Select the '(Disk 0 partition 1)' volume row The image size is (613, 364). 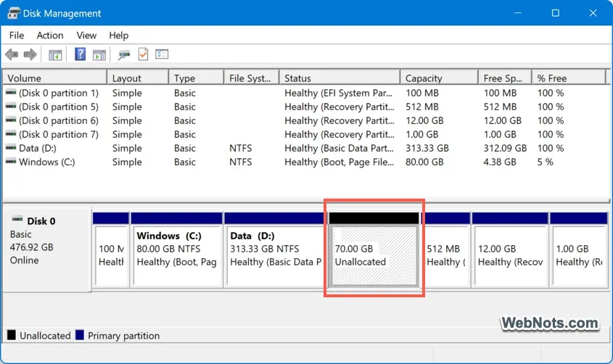tap(305, 93)
